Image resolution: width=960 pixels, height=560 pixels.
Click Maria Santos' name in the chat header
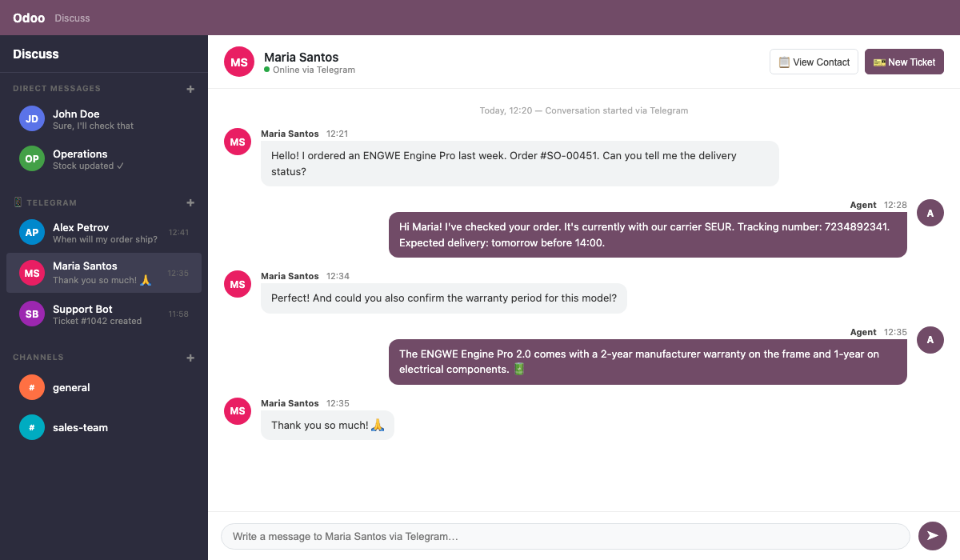point(301,57)
